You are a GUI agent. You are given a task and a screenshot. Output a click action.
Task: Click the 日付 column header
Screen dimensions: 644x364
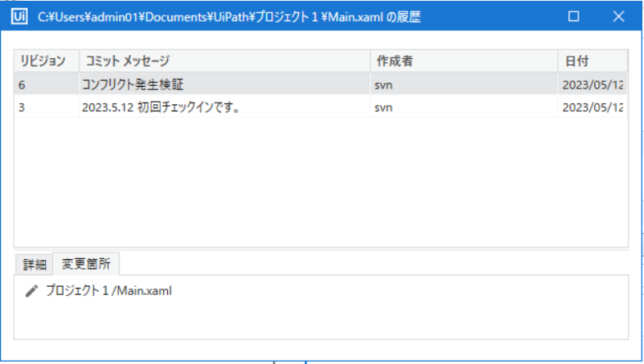(x=592, y=61)
